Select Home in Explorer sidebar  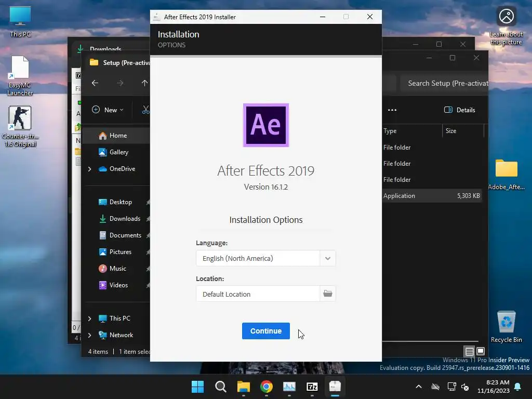coord(117,136)
